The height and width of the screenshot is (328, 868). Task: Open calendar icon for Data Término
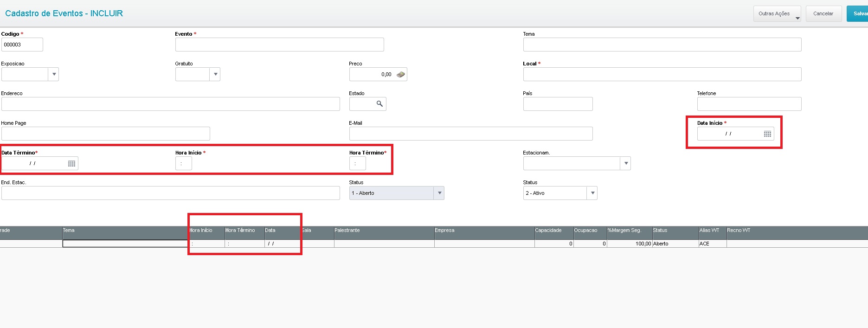(x=71, y=164)
